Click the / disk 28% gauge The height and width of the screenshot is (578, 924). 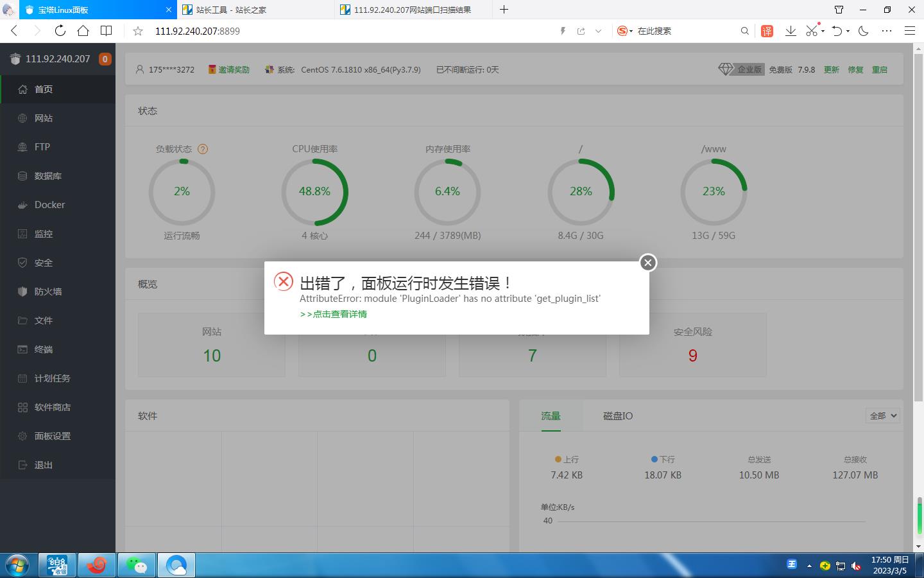[x=581, y=191]
